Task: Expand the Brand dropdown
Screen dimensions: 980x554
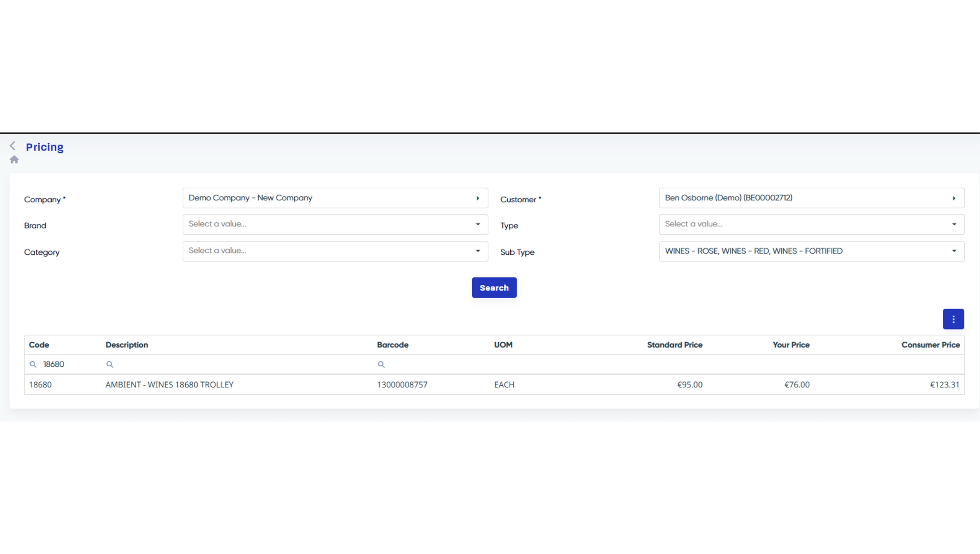Action: click(x=477, y=224)
